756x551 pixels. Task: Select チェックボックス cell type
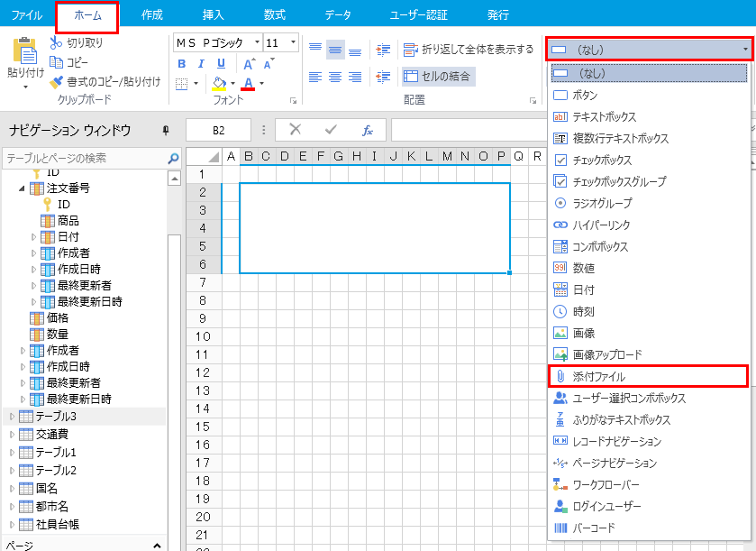tap(649, 161)
